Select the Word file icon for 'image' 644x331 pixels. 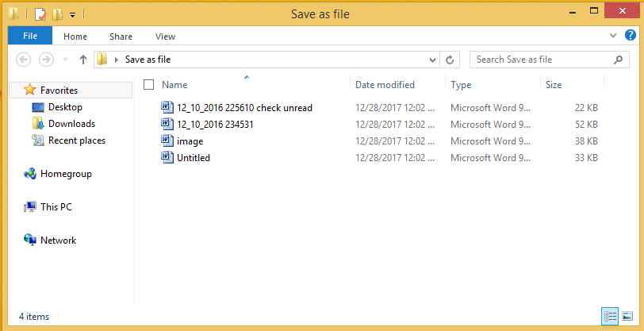tap(167, 141)
